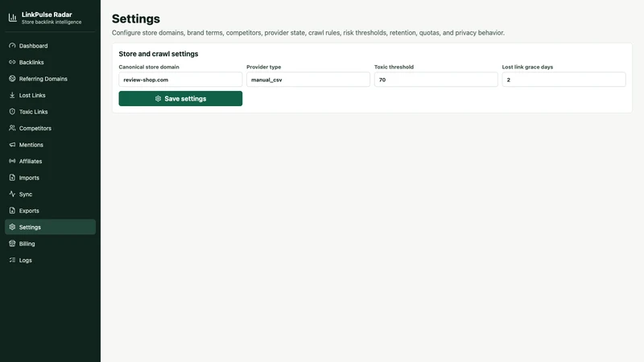Click the Affiliates broadcast icon
Viewport: 644px width, 362px height.
tap(12, 161)
